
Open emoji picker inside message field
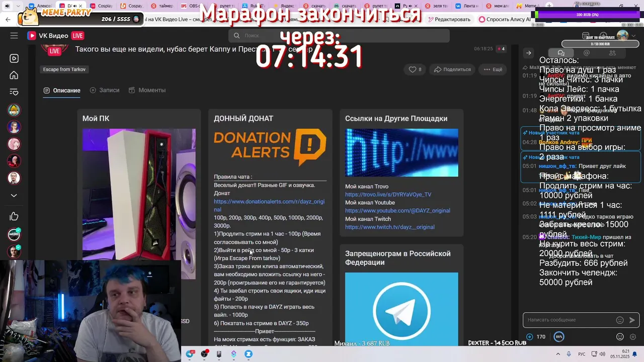coord(620,320)
